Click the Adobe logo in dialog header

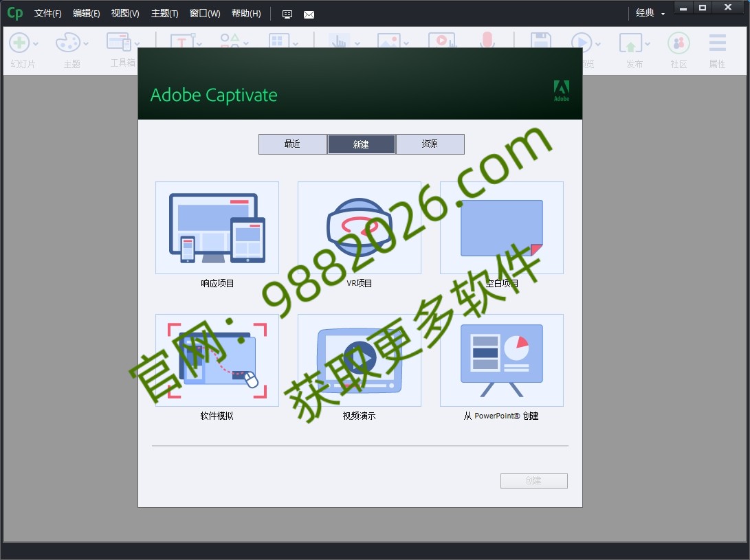[x=562, y=91]
